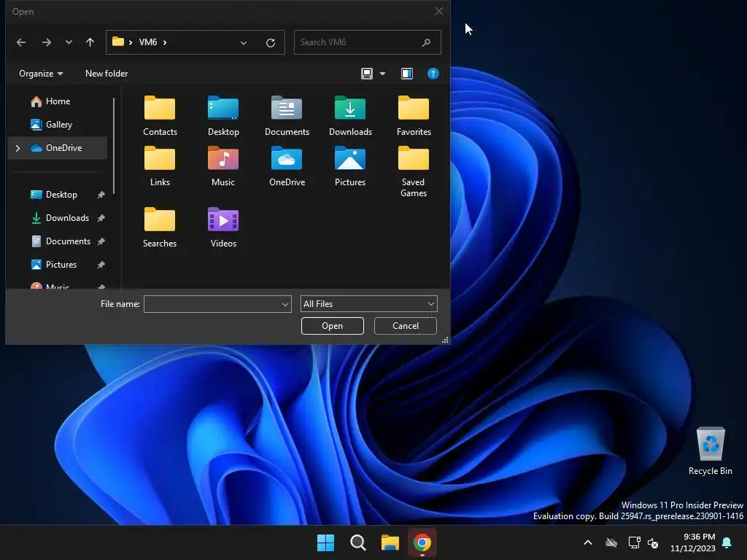This screenshot has width=747, height=560.
Task: Select the Desktop folder in file grid
Action: point(223,116)
